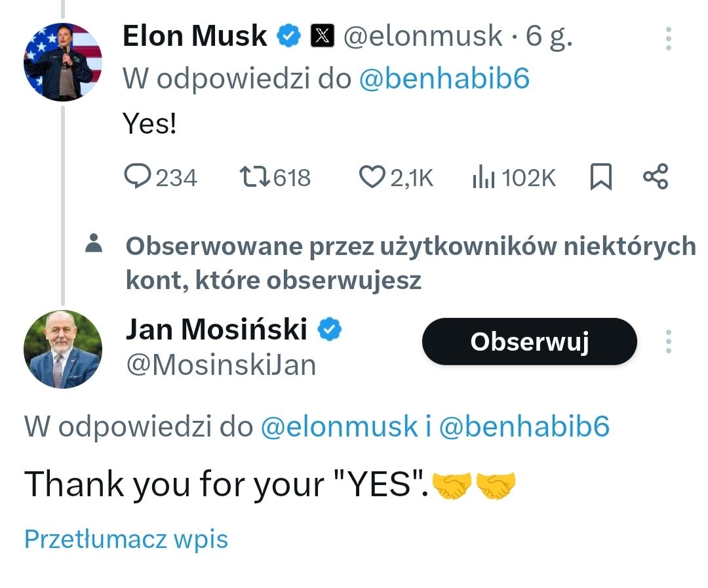
Task: Open the Elon Musk display name
Action: click(195, 37)
